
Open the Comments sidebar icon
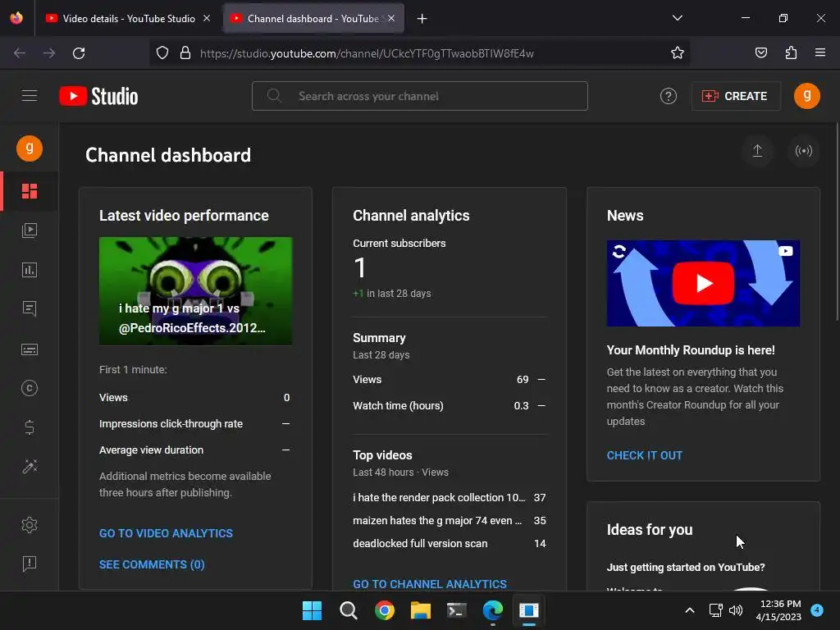(x=30, y=309)
